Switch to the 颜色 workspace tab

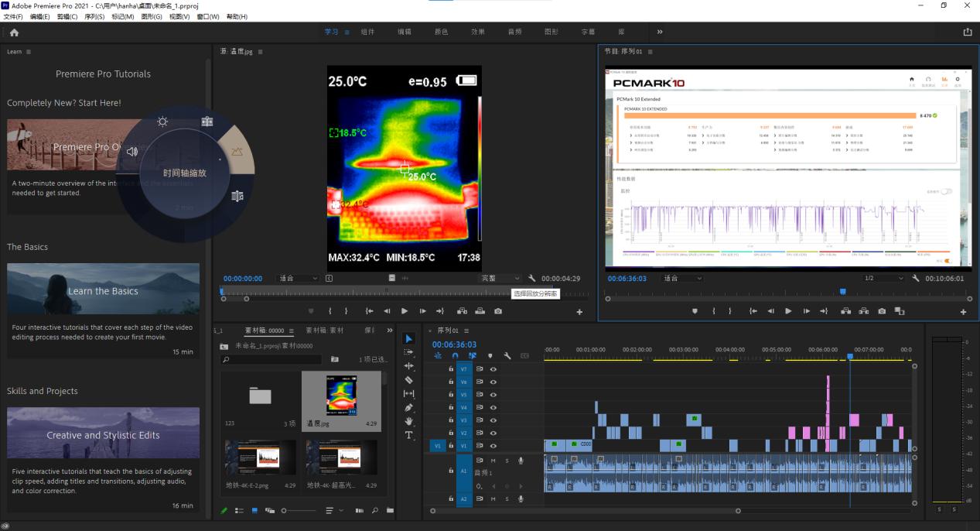(441, 32)
